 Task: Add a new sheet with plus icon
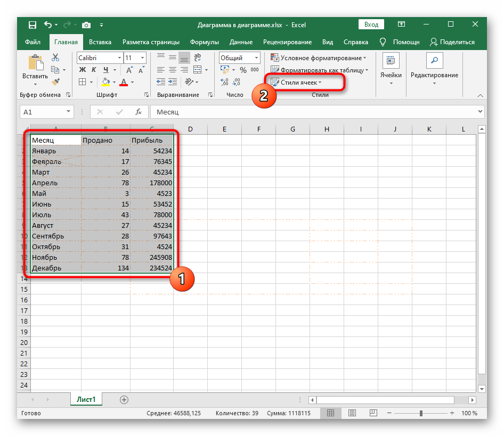coord(124,399)
